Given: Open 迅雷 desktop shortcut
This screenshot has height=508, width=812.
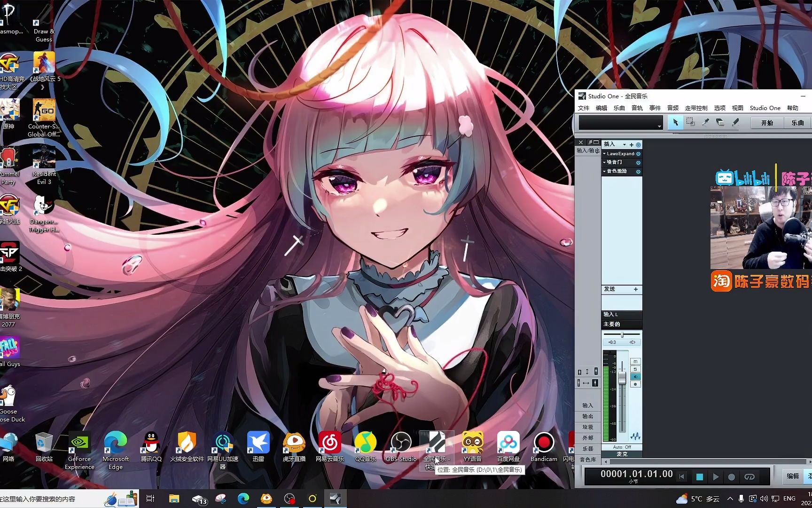Looking at the screenshot, I should (x=258, y=447).
